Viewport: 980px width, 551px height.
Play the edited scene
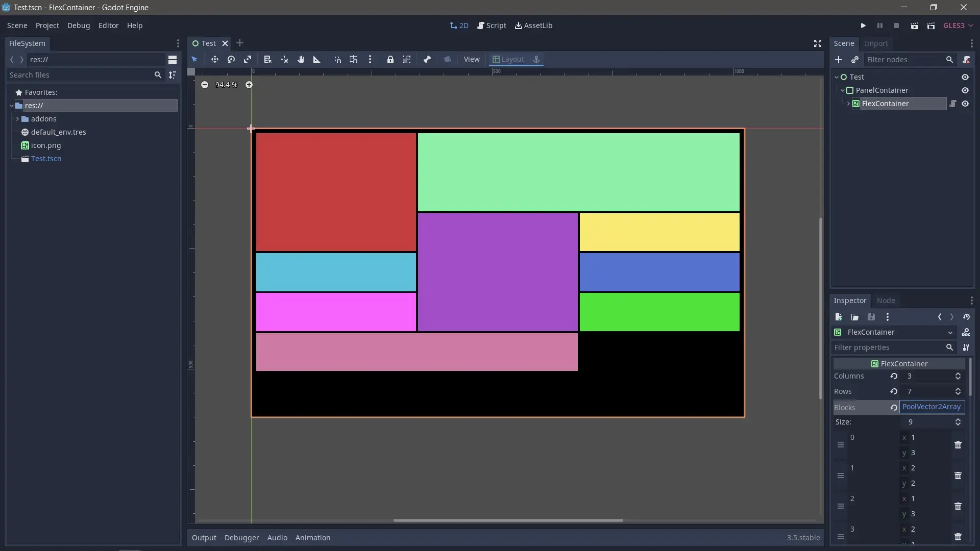[915, 26]
